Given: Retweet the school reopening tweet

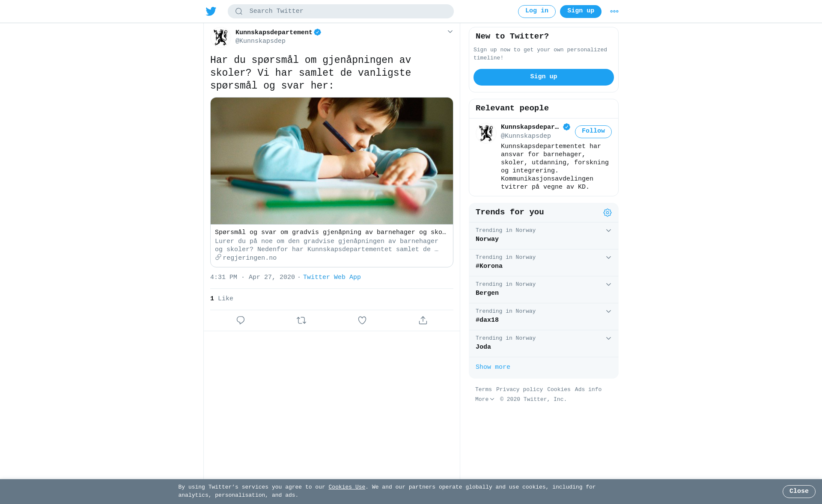Looking at the screenshot, I should pos(301,320).
